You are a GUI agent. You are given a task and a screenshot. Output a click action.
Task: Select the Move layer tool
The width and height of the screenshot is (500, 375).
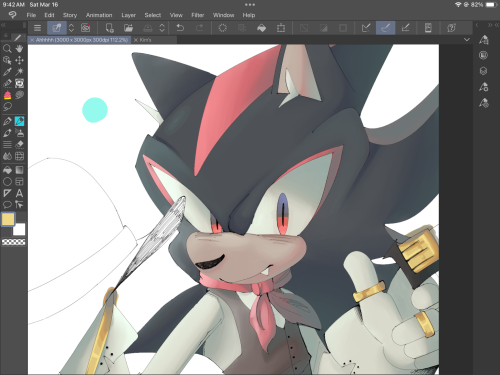pos(19,60)
